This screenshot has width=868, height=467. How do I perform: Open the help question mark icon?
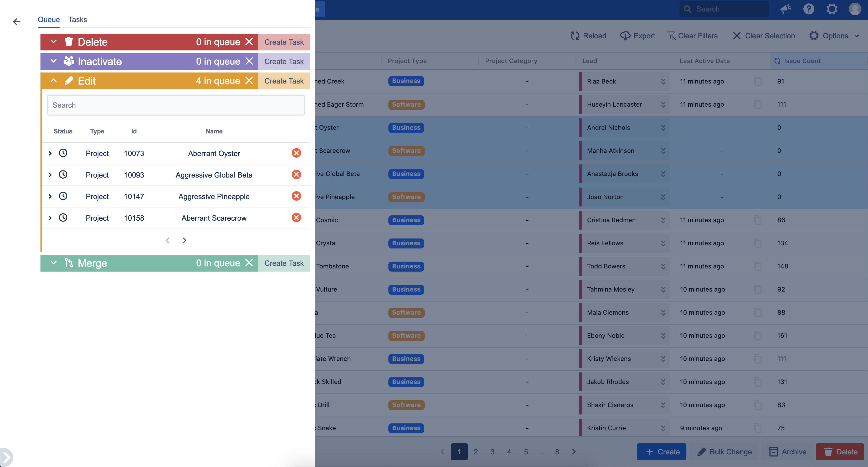(809, 9)
